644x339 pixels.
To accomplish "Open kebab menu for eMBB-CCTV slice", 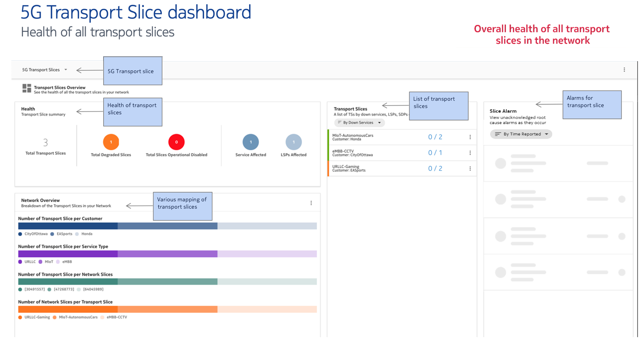I will click(x=470, y=153).
